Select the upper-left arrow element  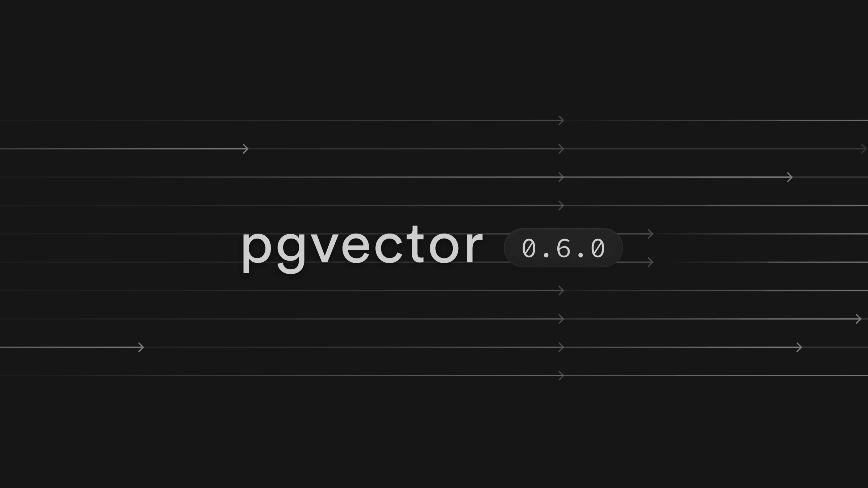click(x=245, y=149)
